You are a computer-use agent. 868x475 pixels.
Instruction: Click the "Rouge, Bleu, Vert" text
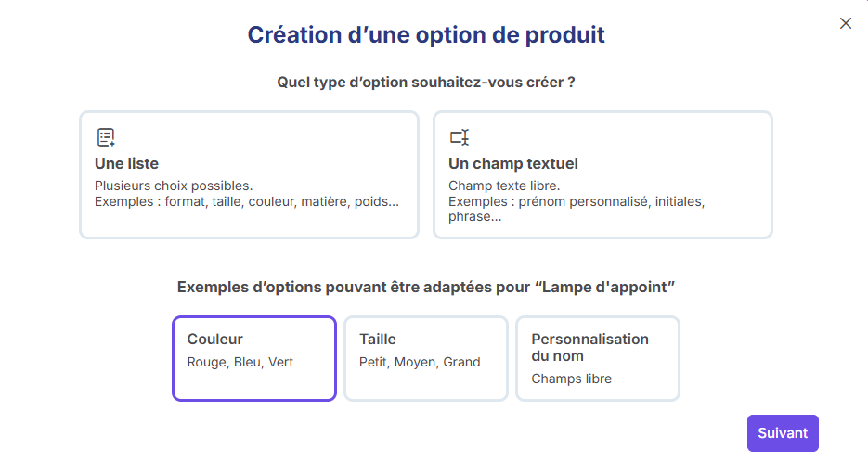pos(240,362)
